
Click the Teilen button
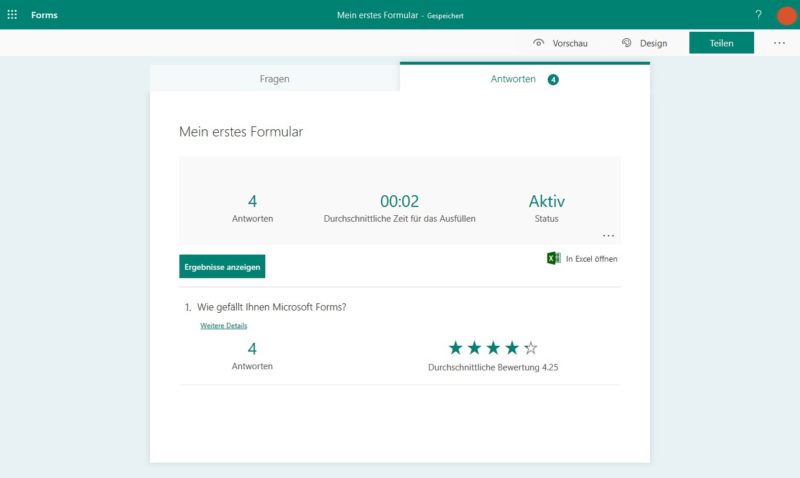(x=721, y=43)
